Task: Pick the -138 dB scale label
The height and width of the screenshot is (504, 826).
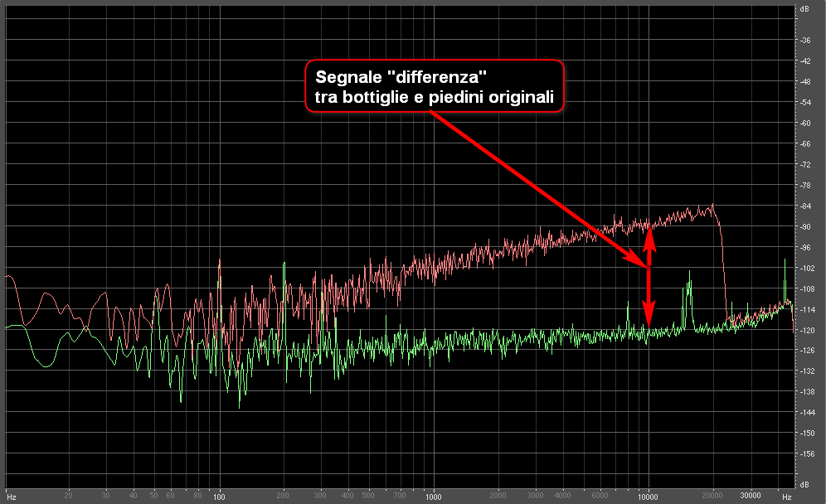Action: tap(806, 392)
